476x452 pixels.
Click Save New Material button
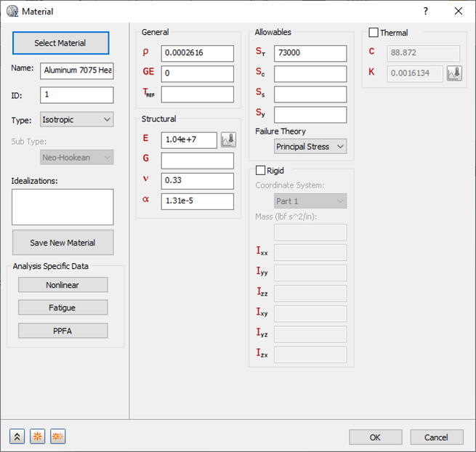pyautogui.click(x=62, y=243)
